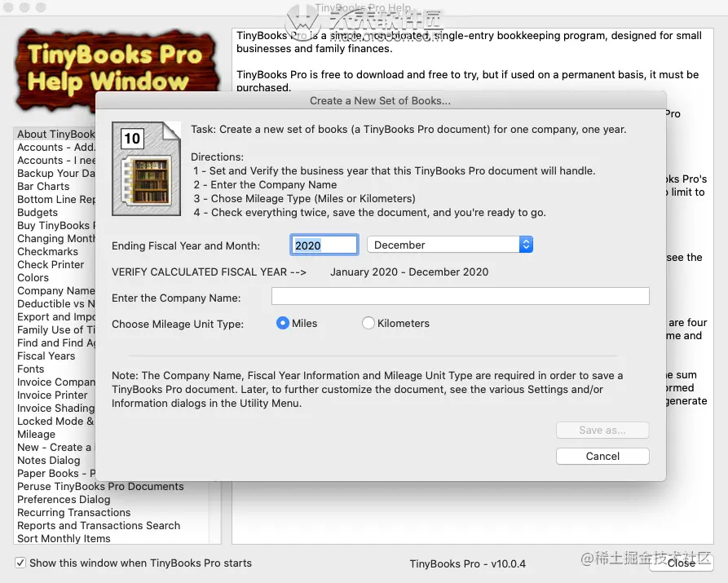This screenshot has width=728, height=583.
Task: Open Reports and Transaction Search topic
Action: pyautogui.click(x=99, y=525)
